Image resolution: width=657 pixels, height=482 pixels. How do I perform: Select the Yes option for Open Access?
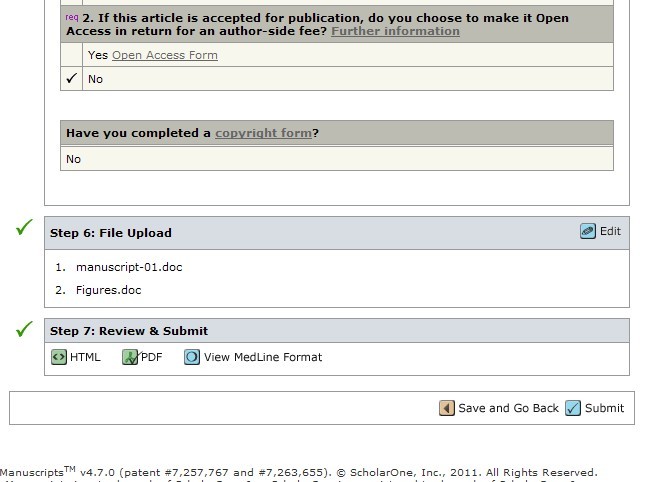coord(71,55)
